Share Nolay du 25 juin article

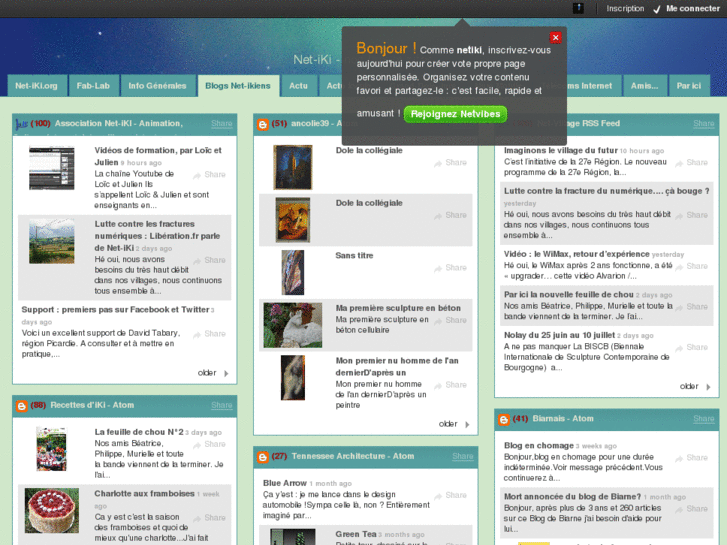point(691,347)
